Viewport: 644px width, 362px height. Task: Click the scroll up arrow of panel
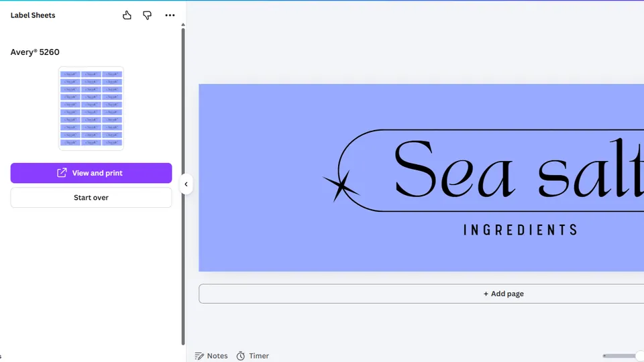pyautogui.click(x=183, y=25)
